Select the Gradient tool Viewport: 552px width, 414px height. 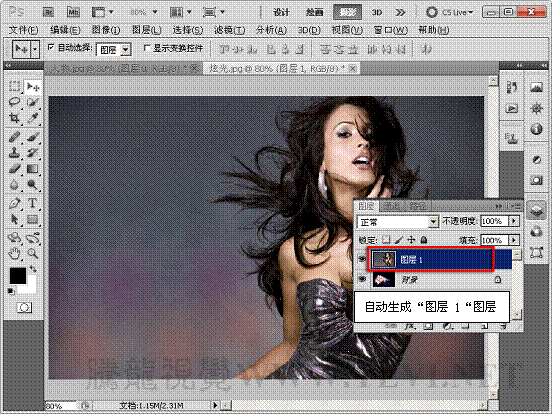[33, 169]
